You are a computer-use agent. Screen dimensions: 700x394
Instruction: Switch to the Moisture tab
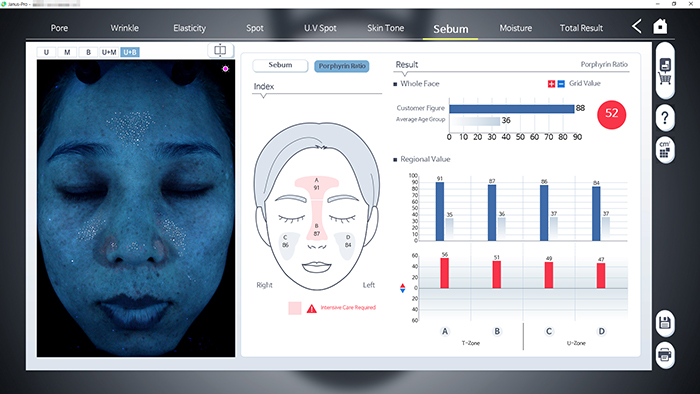tap(516, 28)
